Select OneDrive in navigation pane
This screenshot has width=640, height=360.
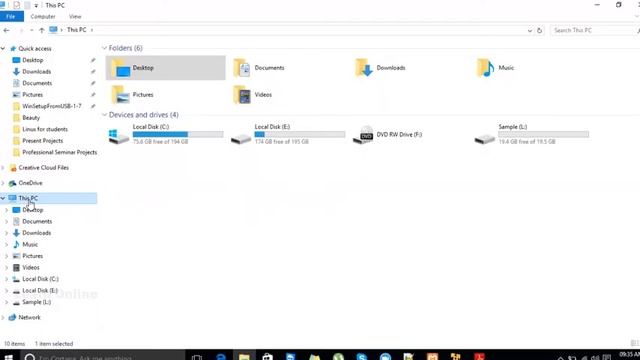(x=30, y=183)
